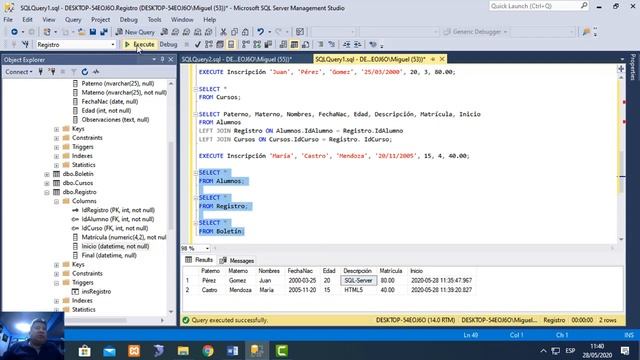Toggle Include Live Query Statistics
Screen dimensions: 640x360
click(x=257, y=44)
